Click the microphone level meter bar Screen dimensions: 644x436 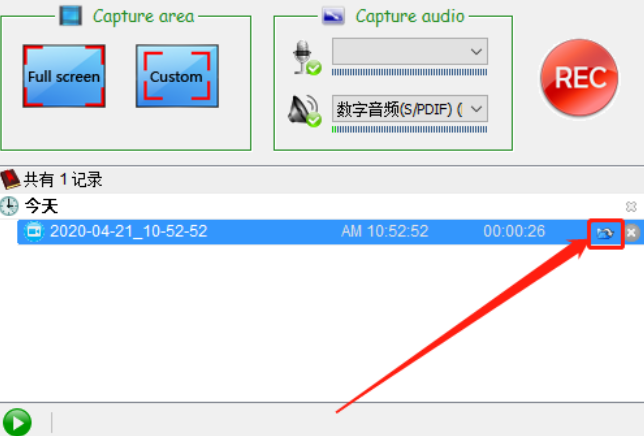[x=409, y=72]
